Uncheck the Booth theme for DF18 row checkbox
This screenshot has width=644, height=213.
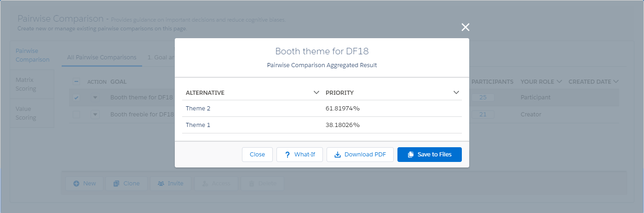tap(76, 98)
